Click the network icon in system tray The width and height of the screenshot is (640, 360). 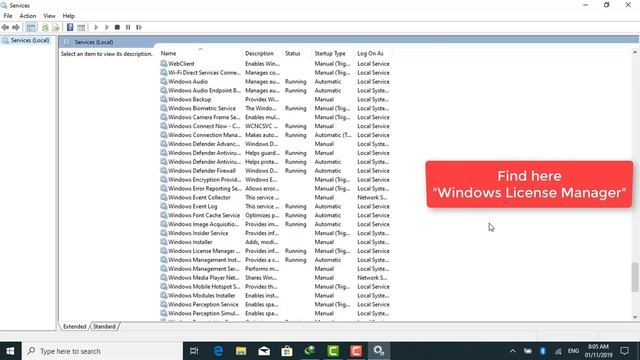click(558, 351)
